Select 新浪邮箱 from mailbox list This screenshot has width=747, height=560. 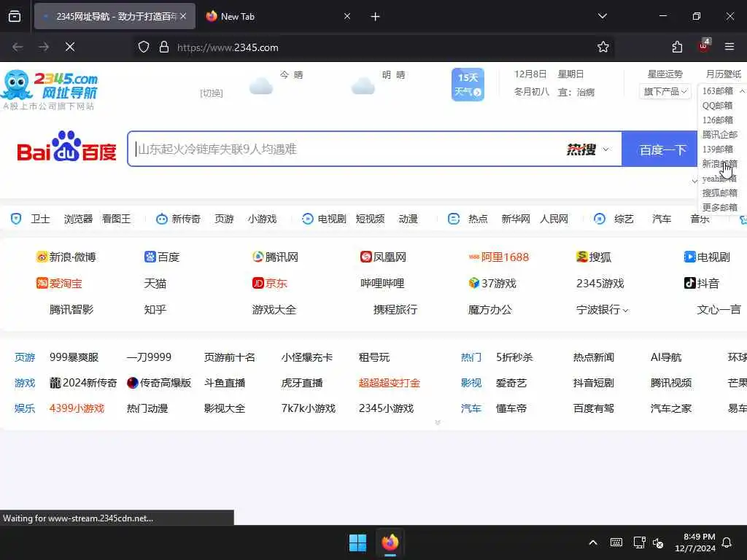point(719,164)
